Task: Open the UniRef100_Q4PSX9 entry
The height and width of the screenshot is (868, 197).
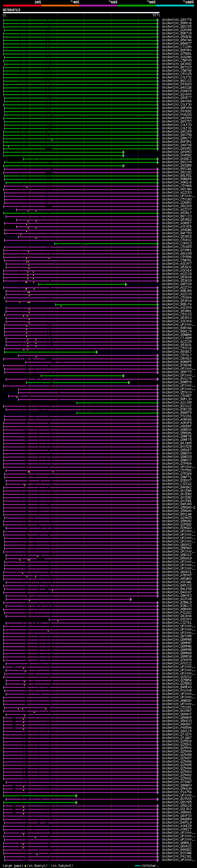Action: pyautogui.click(x=177, y=284)
